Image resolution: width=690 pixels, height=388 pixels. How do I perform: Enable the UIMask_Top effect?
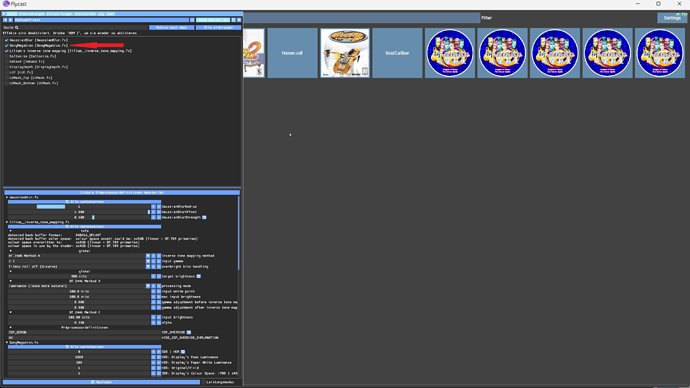(7, 77)
